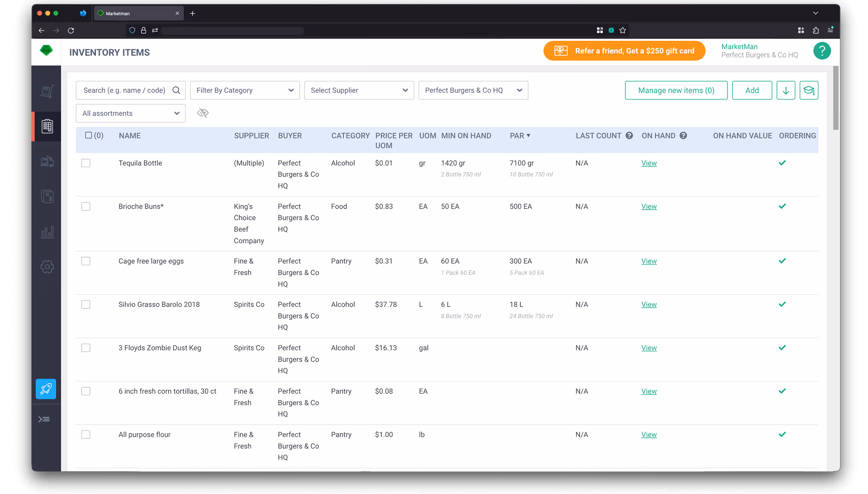Image resolution: width=868 pixels, height=494 pixels.
Task: Click the browser reload icon
Action: click(x=71, y=31)
